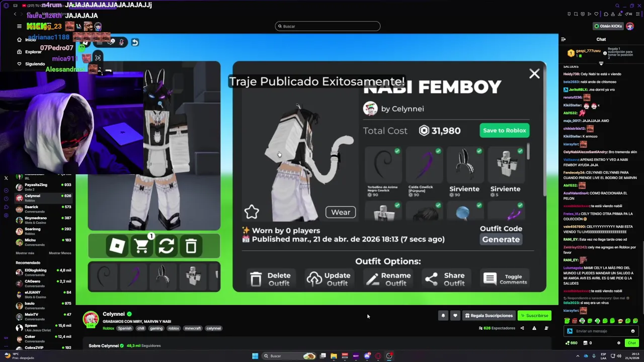This screenshot has width=644, height=362.
Task: Click the Save to Roblox button
Action: pos(504,130)
